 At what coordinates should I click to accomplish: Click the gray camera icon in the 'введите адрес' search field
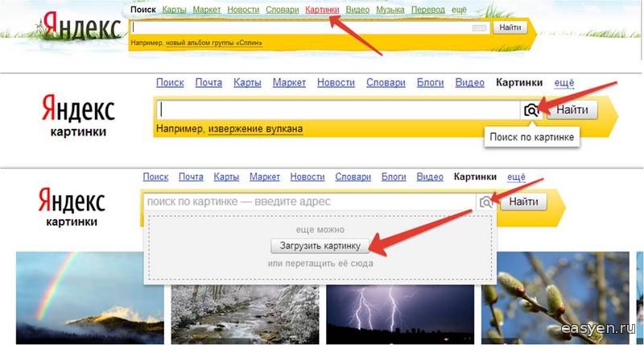(486, 202)
